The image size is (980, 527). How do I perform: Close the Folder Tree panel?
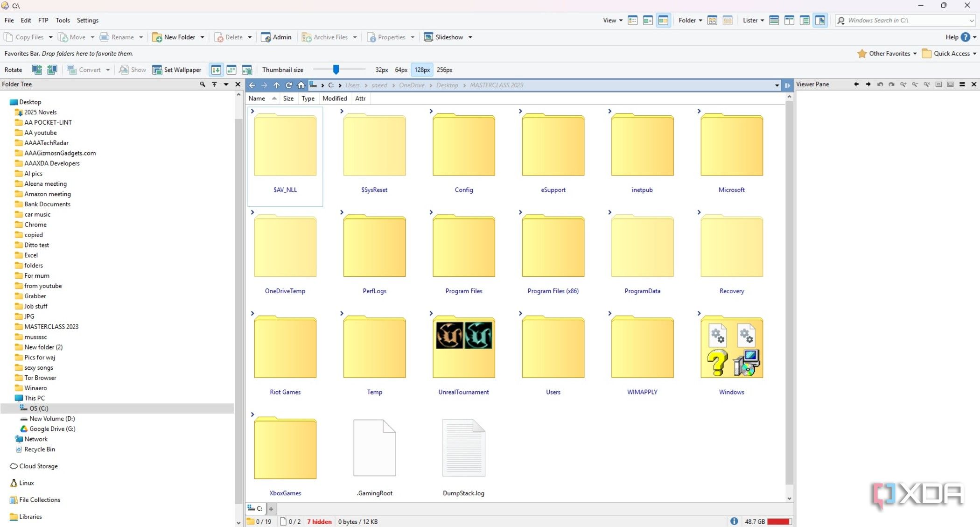(238, 84)
